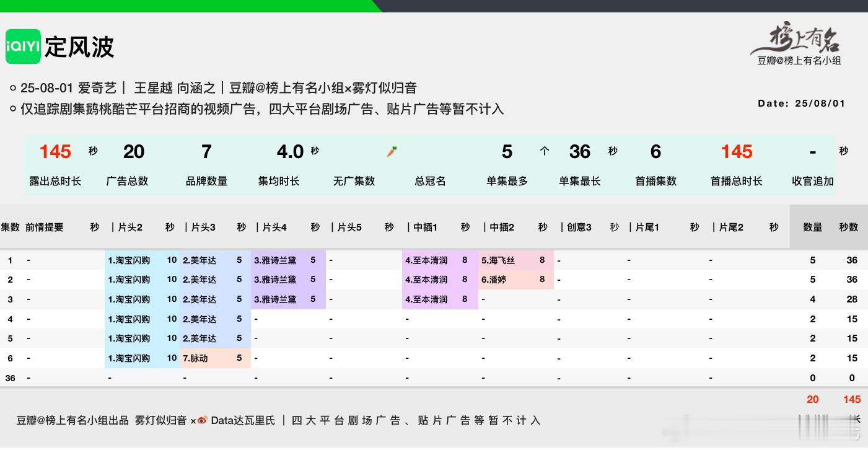Click 1.淘宝闪购 in episode 1 row

click(x=129, y=260)
